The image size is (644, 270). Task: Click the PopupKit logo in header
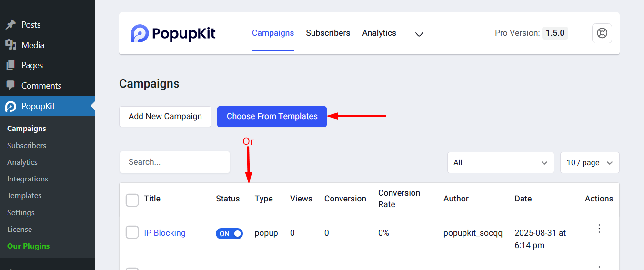(173, 33)
